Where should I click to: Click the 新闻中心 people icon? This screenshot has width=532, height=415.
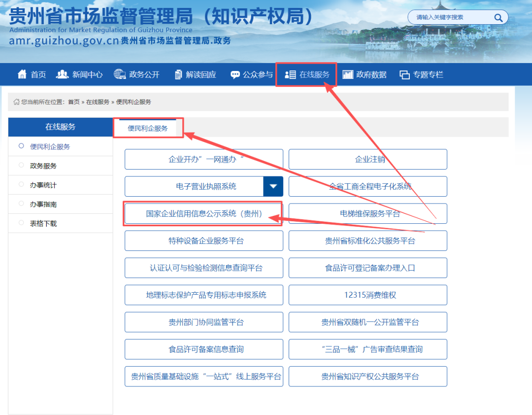[63, 74]
